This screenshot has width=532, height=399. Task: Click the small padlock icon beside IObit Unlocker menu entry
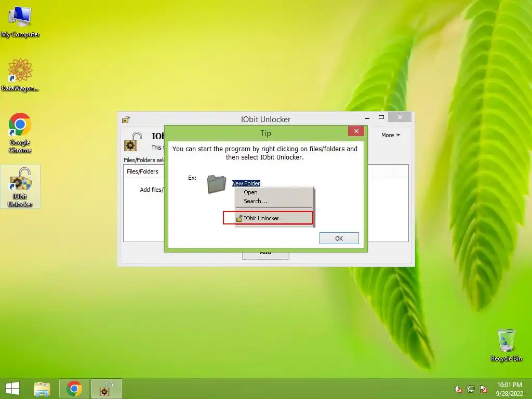tap(240, 219)
